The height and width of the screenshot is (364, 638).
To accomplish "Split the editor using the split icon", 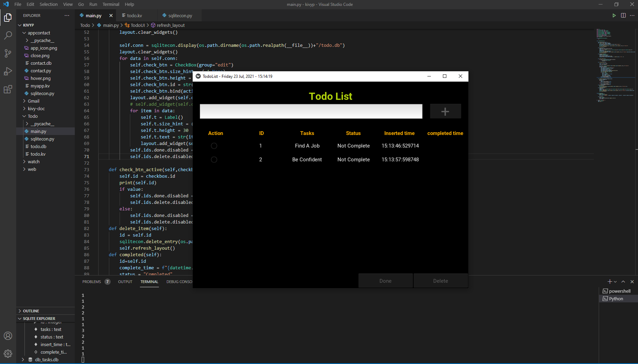I will 623,15.
